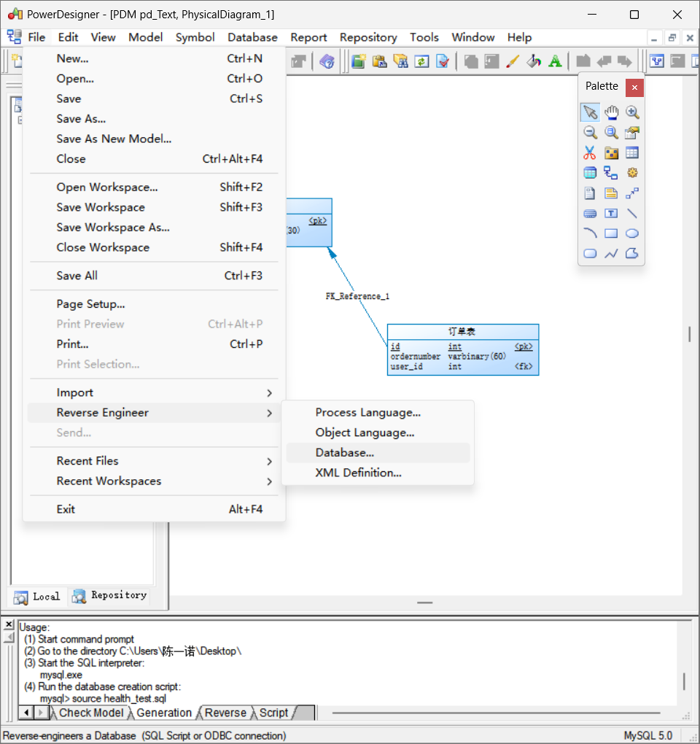Viewport: 700px width, 744px height.
Task: Switch to the Generation output tab
Action: tap(163, 713)
